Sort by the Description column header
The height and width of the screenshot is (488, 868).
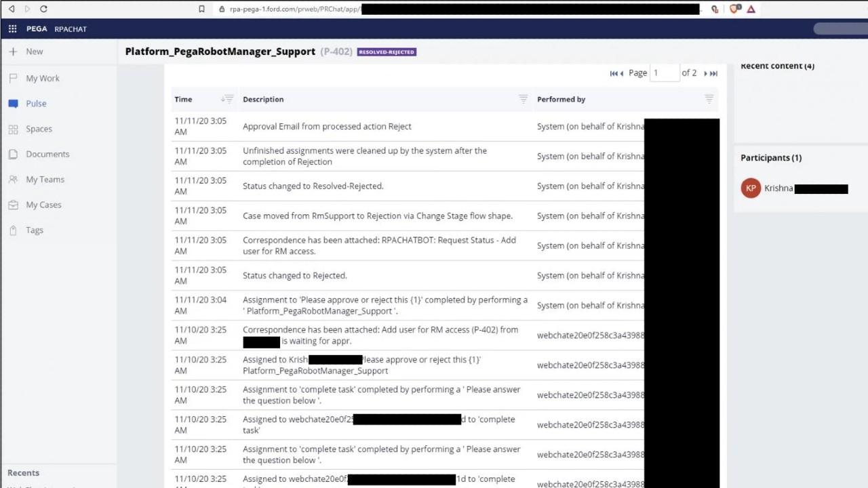pyautogui.click(x=263, y=99)
